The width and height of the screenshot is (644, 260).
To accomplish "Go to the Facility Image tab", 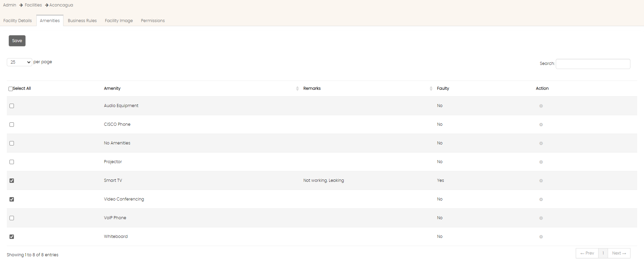I will tap(119, 21).
